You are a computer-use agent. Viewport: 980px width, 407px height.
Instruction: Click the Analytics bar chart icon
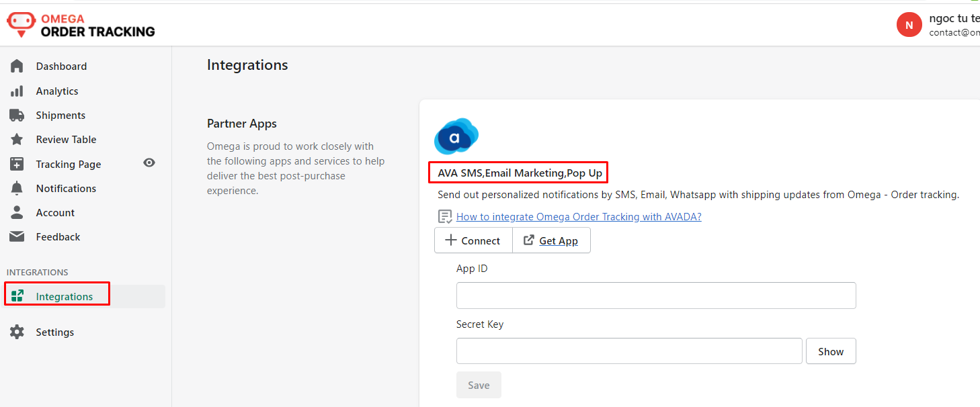[x=17, y=91]
